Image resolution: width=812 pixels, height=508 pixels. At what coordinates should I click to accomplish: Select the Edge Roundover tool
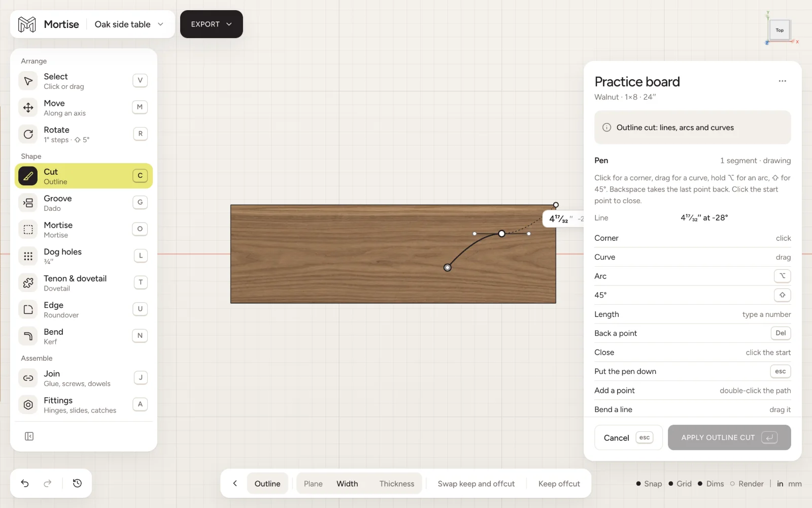pyautogui.click(x=84, y=309)
